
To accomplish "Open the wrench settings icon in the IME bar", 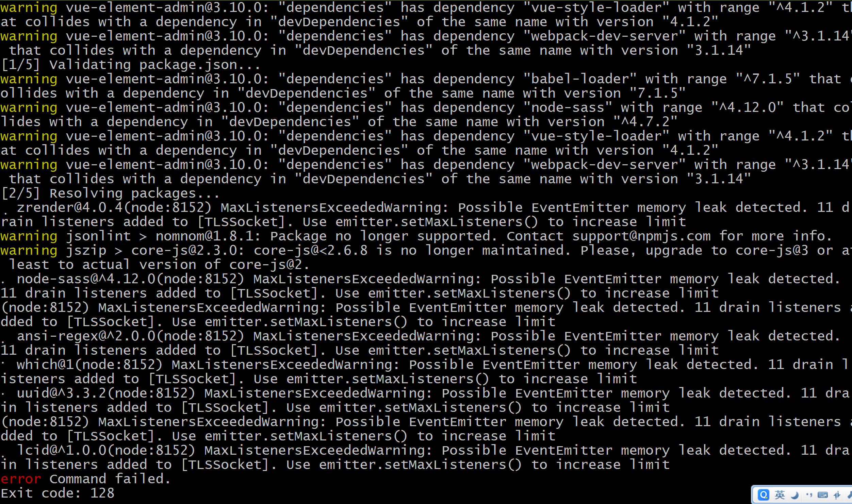I will tap(849, 495).
